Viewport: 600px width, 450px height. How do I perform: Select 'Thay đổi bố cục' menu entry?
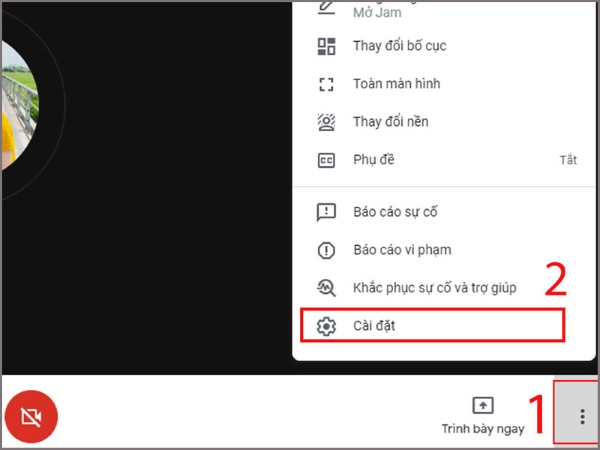[399, 47]
